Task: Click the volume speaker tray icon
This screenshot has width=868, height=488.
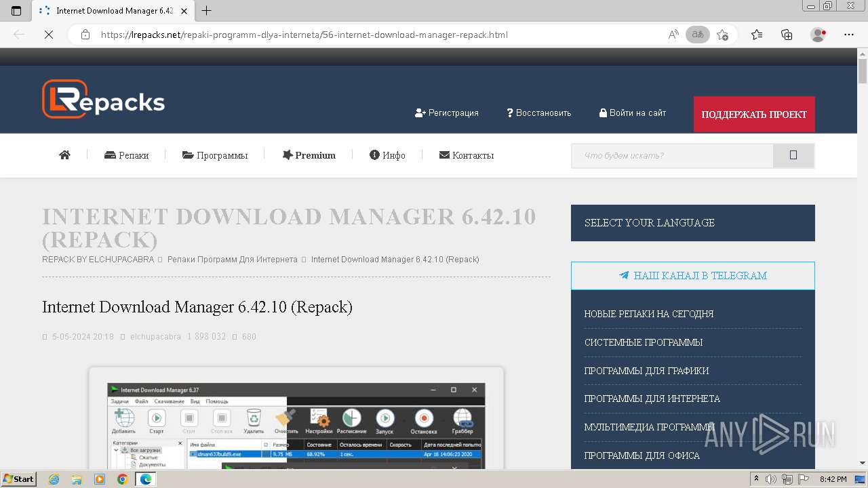Action: click(771, 479)
